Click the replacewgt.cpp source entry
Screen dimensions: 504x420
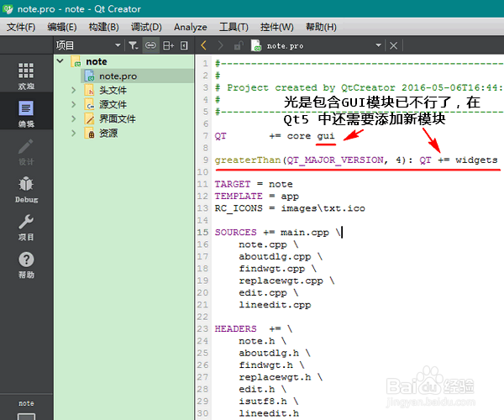(x=281, y=281)
